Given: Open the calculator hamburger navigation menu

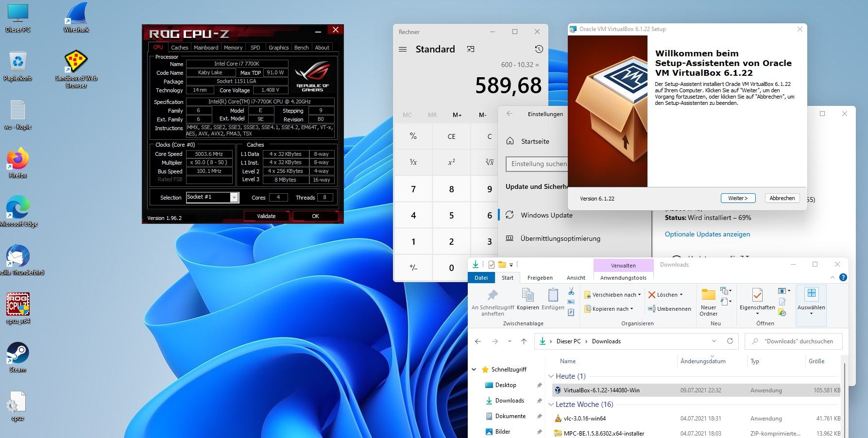Looking at the screenshot, I should [x=403, y=49].
